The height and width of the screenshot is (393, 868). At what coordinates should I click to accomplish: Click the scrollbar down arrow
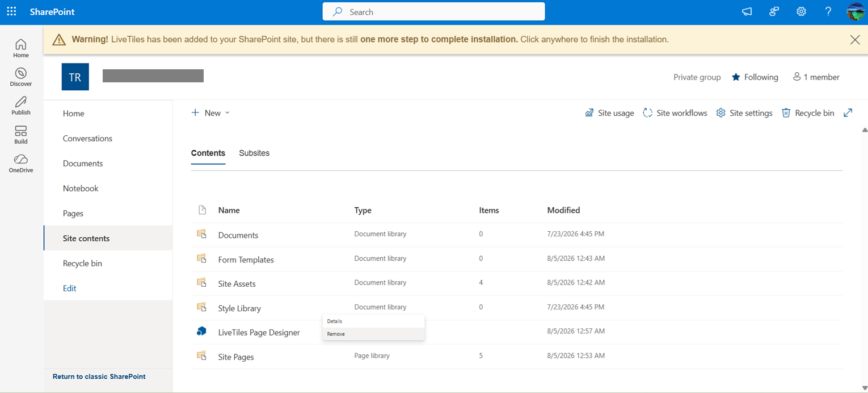864,388
